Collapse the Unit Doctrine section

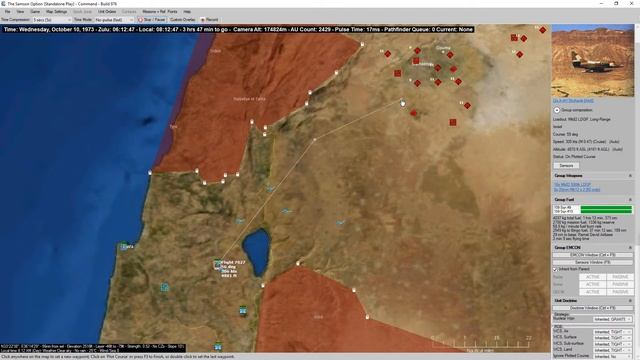point(630,300)
